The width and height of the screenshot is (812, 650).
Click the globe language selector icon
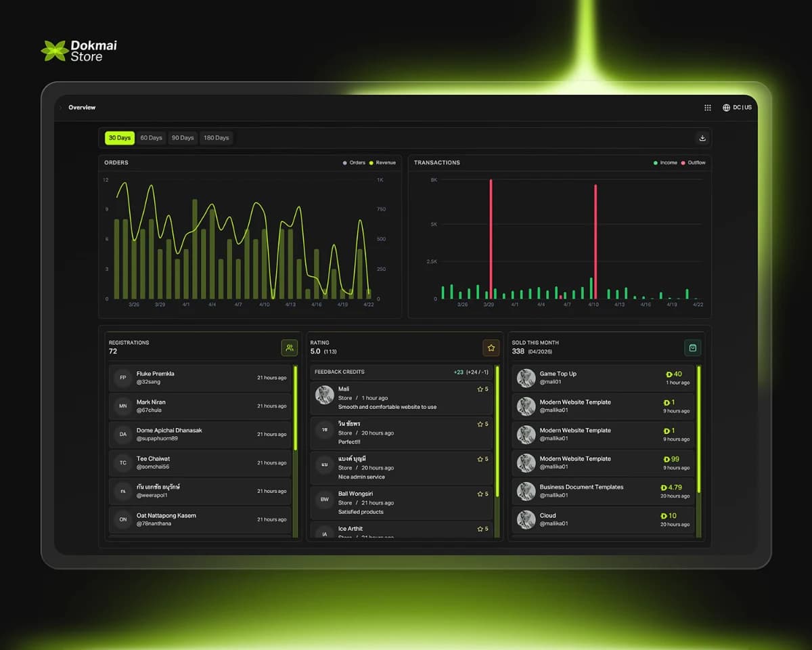[x=726, y=107]
